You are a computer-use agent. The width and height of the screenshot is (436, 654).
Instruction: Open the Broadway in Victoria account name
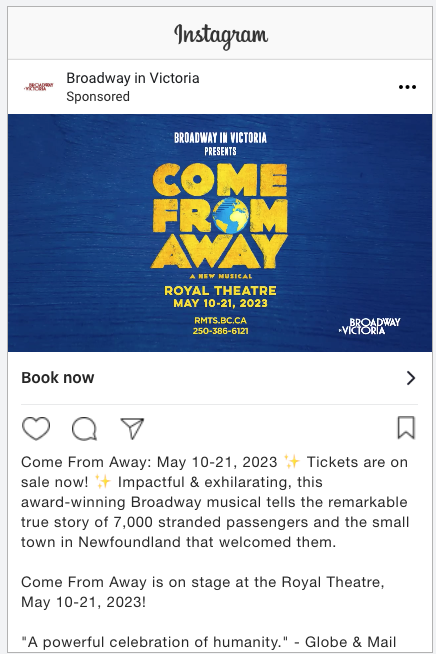[x=133, y=78]
